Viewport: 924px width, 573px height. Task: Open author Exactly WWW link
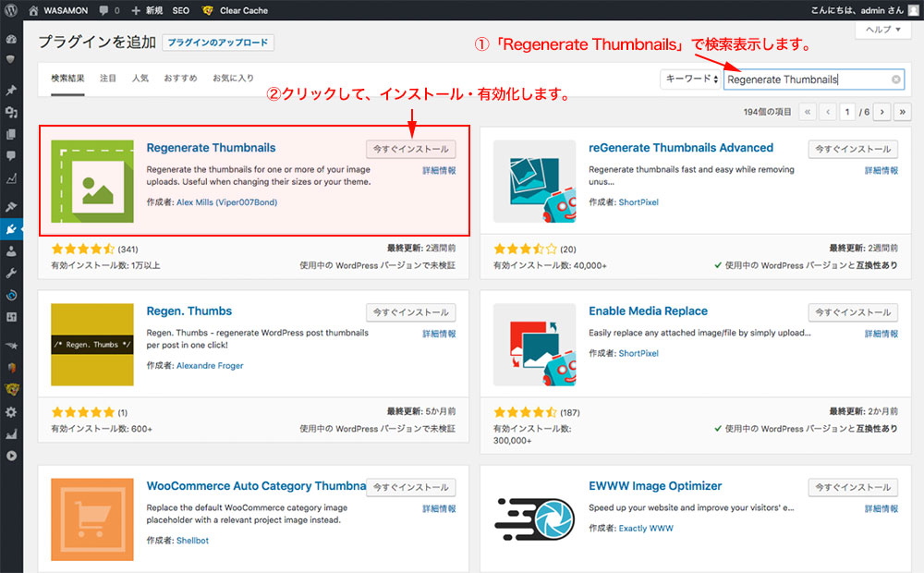click(646, 529)
